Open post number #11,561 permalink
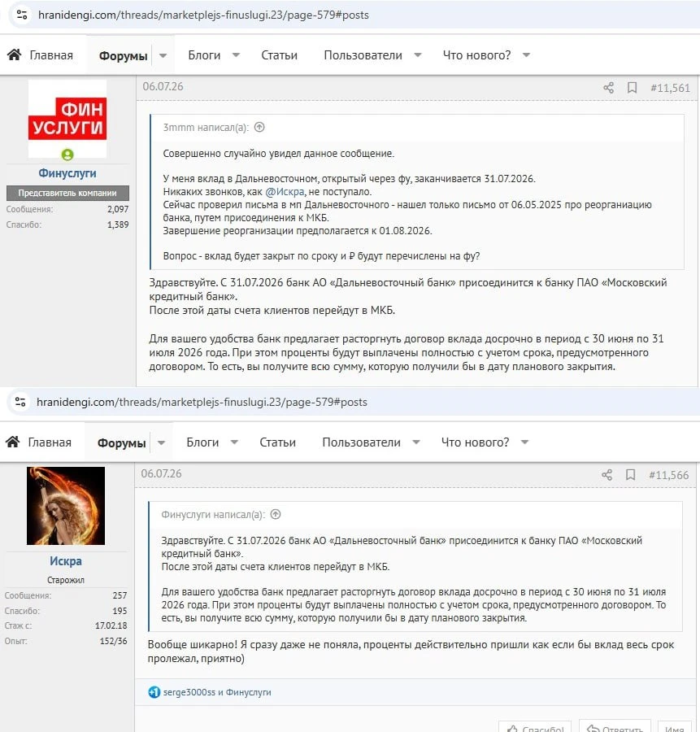Viewport: 700px width, 732px height. [670, 88]
